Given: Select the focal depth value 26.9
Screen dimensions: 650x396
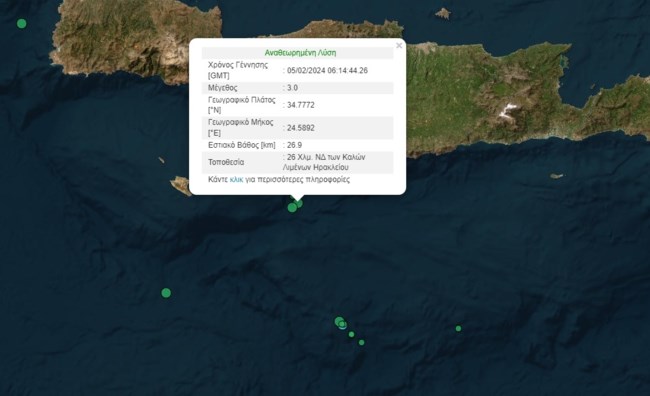Looking at the screenshot, I should coord(294,145).
